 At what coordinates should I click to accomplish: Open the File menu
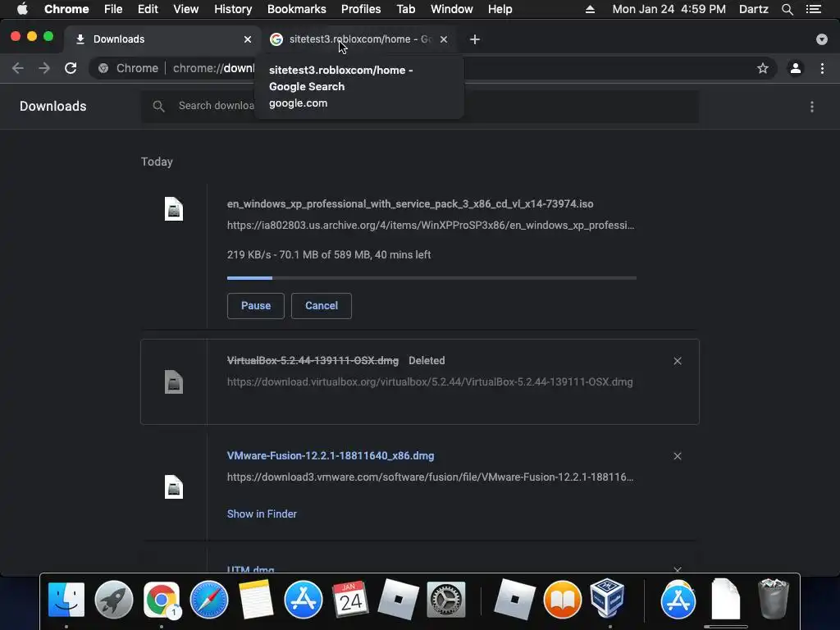[x=113, y=9]
